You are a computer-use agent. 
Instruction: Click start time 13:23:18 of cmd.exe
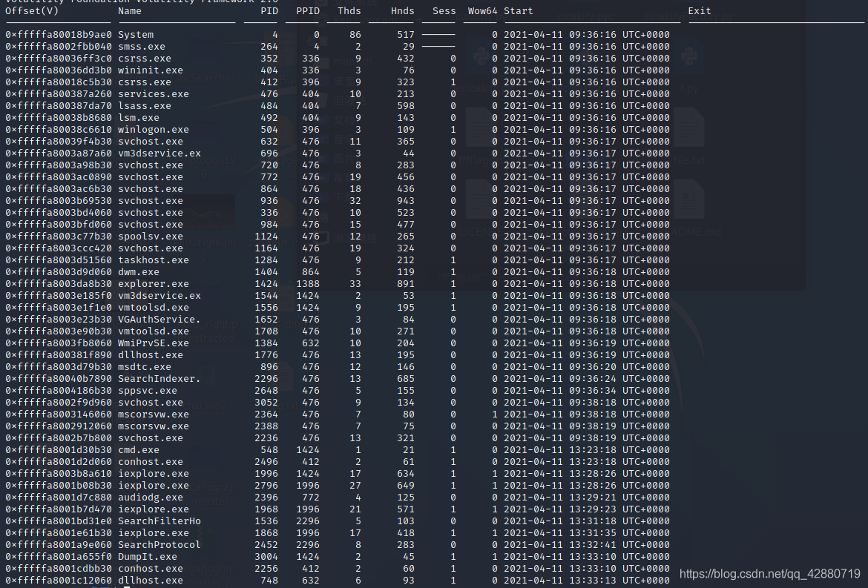pyautogui.click(x=593, y=449)
